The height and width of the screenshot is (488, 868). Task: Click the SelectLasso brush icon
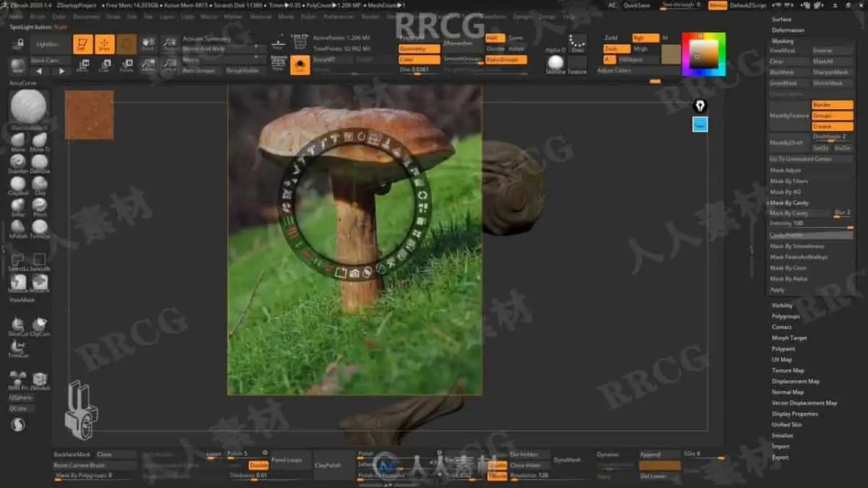(18, 260)
